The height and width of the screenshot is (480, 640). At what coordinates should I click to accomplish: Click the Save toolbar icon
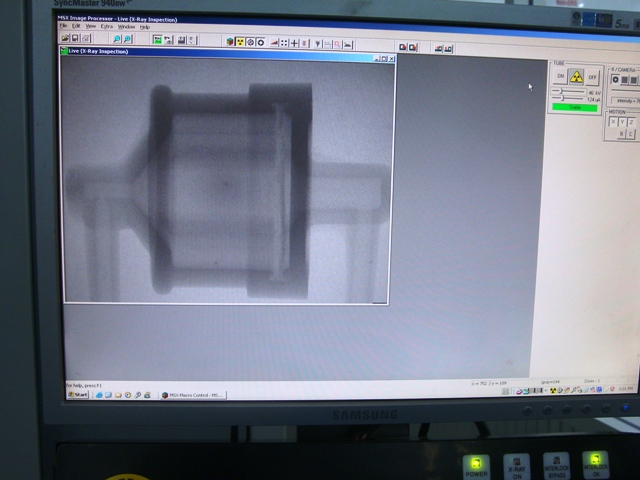[x=76, y=39]
